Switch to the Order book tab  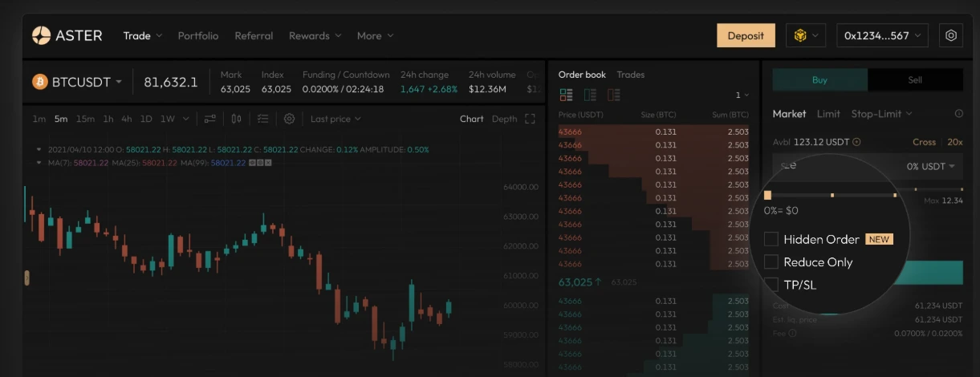click(582, 75)
